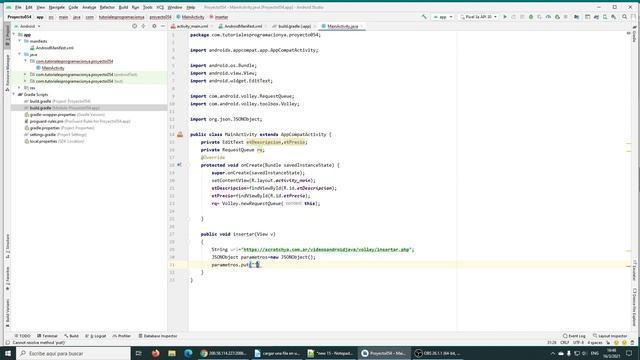This screenshot has height=360, width=640.
Task: Collapse the app module tree node
Action: (14, 35)
